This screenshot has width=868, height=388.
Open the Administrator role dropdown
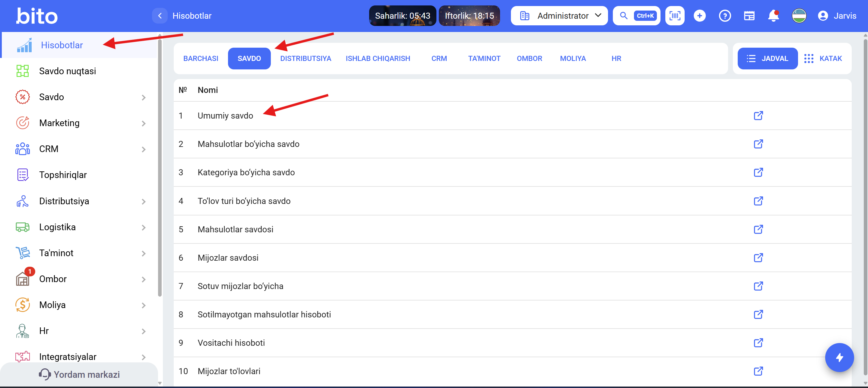(559, 15)
